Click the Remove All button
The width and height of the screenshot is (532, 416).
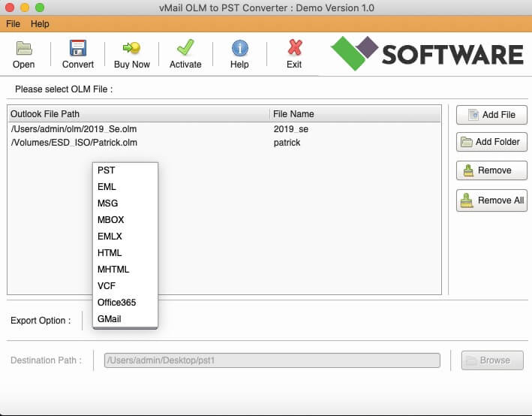[491, 200]
